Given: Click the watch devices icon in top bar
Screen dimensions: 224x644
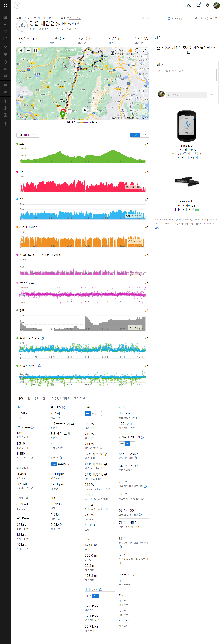Looking at the screenshot, I should point(207,5).
